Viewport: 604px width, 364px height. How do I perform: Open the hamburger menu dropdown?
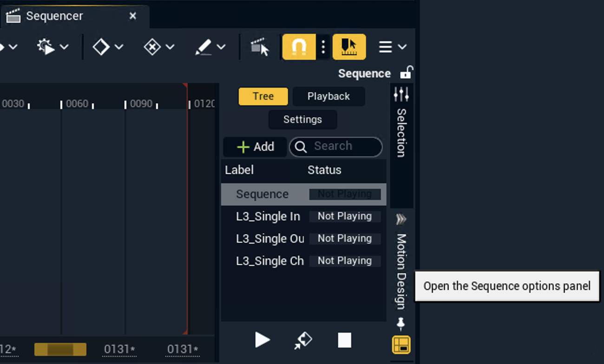392,47
